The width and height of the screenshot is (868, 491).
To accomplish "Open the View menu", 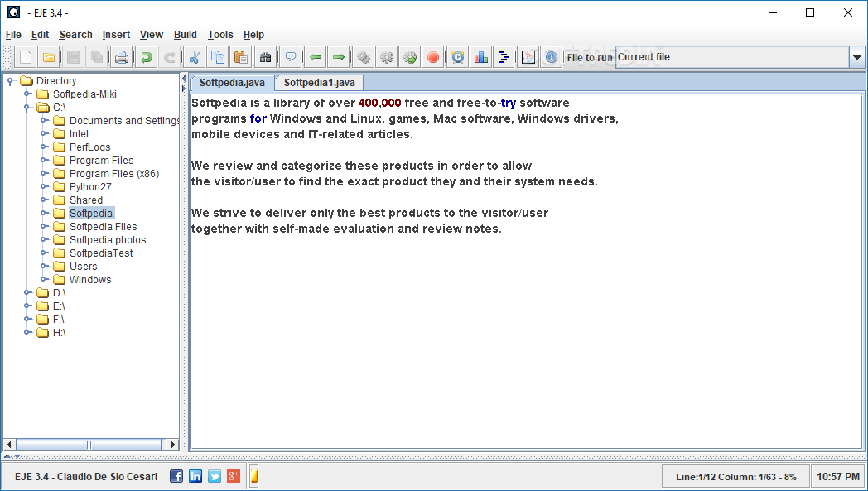I will click(151, 34).
